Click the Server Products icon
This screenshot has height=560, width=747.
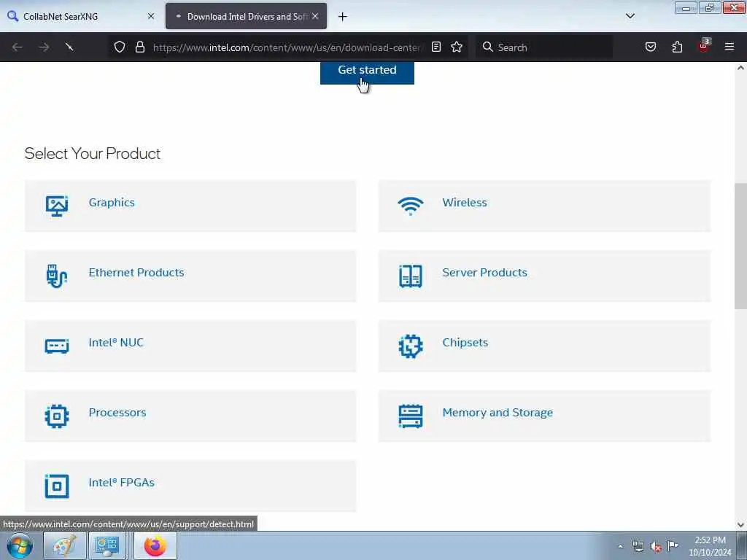[410, 276]
